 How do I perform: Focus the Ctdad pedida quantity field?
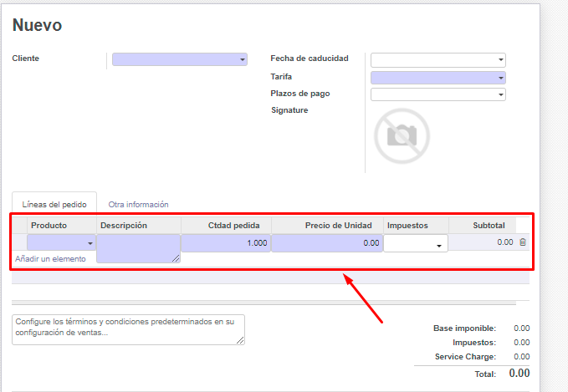(x=225, y=243)
